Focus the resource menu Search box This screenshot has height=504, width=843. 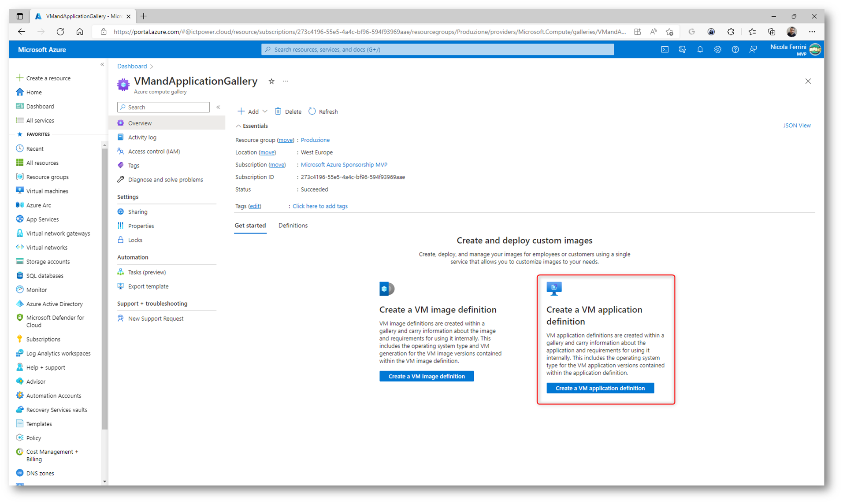click(x=163, y=107)
